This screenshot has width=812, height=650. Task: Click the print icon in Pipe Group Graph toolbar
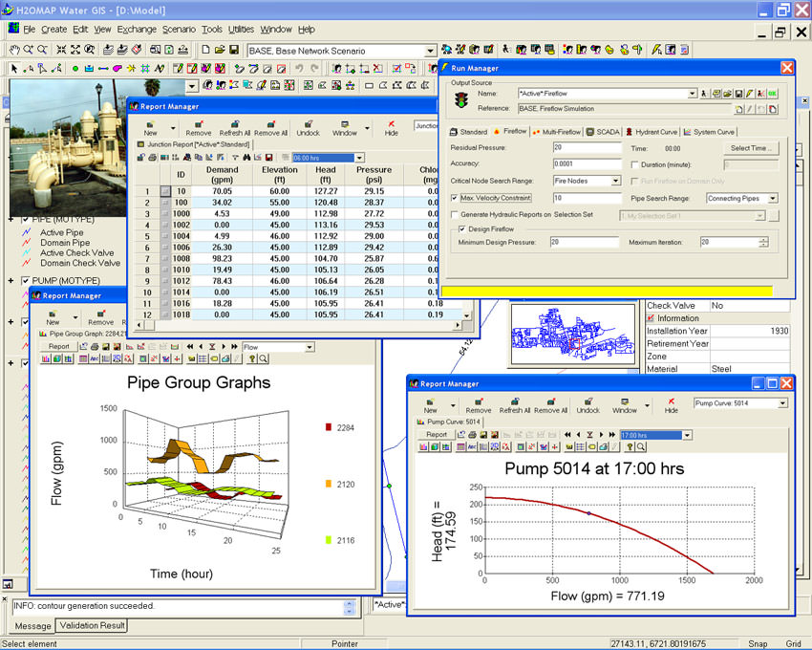[x=95, y=347]
